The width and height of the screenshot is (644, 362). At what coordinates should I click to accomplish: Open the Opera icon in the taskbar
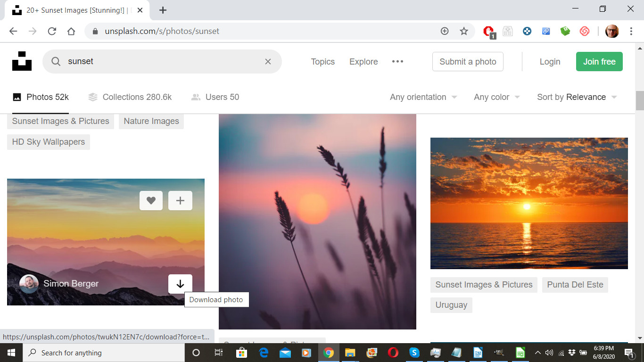pyautogui.click(x=393, y=353)
